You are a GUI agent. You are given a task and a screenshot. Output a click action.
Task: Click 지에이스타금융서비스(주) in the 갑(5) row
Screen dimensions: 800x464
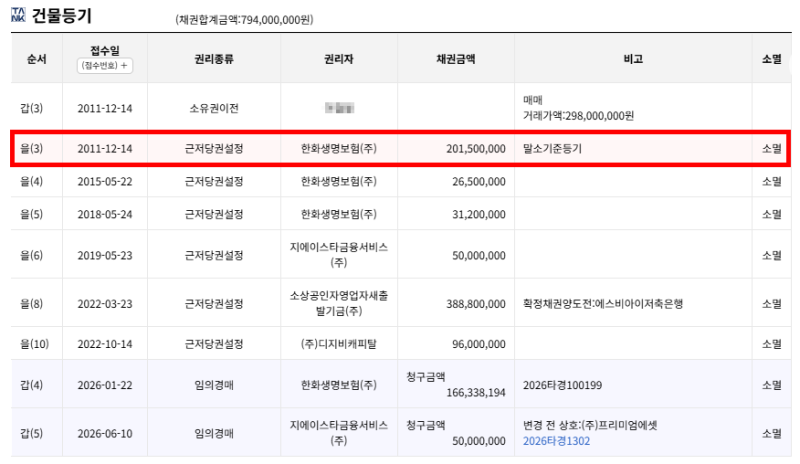click(x=339, y=433)
